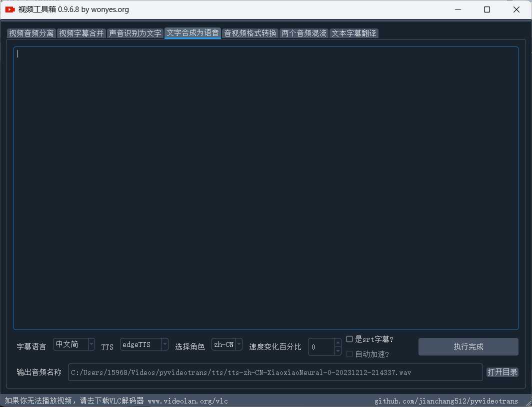The width and height of the screenshot is (532, 407).
Task: Click the 速度变化百分比 value field
Action: pyautogui.click(x=320, y=346)
